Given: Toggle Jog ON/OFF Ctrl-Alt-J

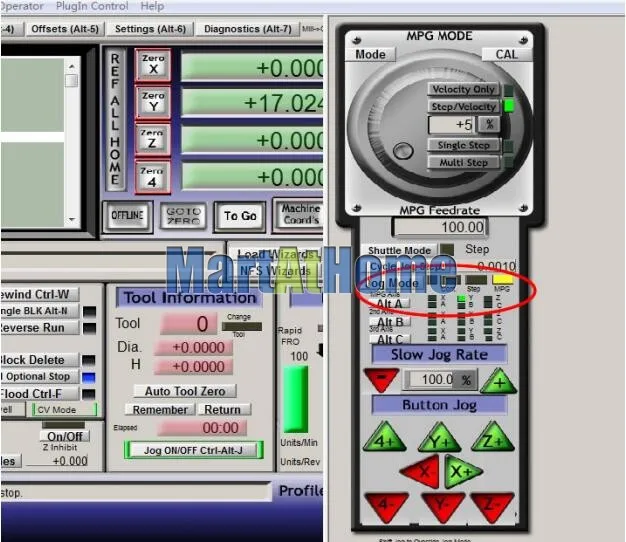Looking at the screenshot, I should point(193,450).
